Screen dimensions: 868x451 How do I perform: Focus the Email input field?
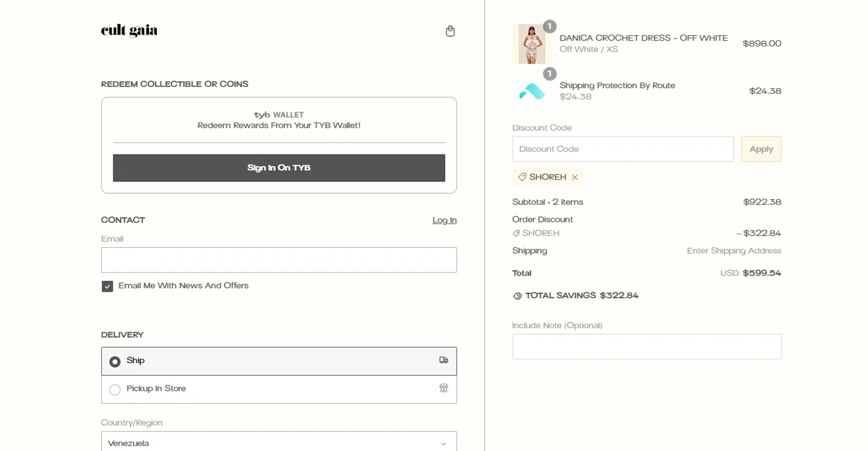(x=279, y=260)
